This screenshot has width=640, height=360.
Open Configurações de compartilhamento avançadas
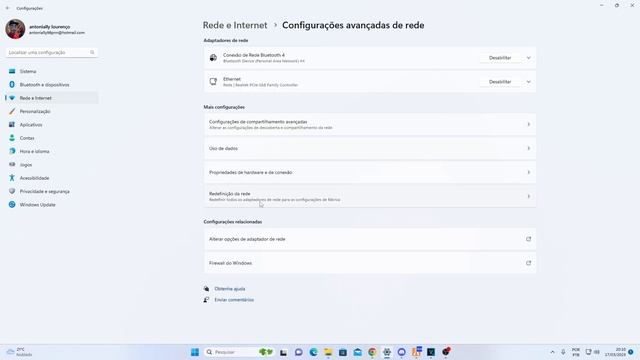click(370, 124)
